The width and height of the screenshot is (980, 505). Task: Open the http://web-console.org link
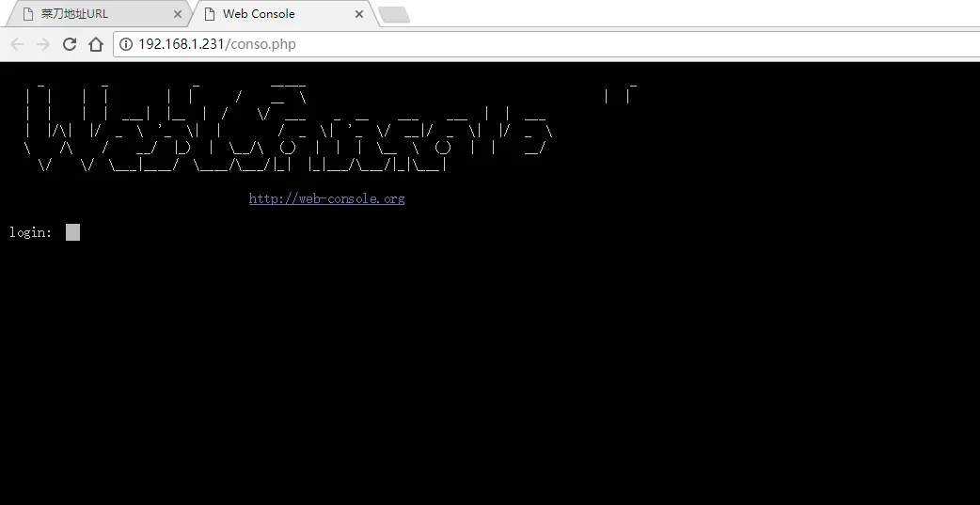(x=326, y=198)
